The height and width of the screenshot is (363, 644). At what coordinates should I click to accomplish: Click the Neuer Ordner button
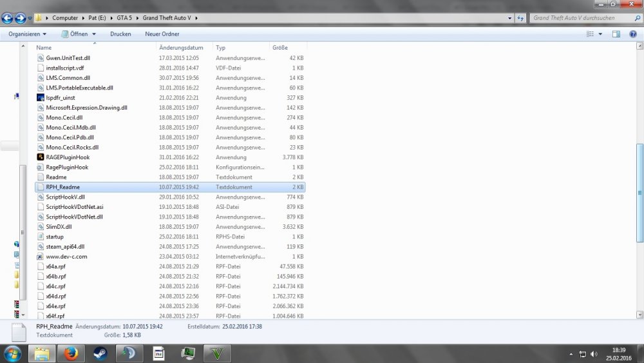tap(162, 34)
